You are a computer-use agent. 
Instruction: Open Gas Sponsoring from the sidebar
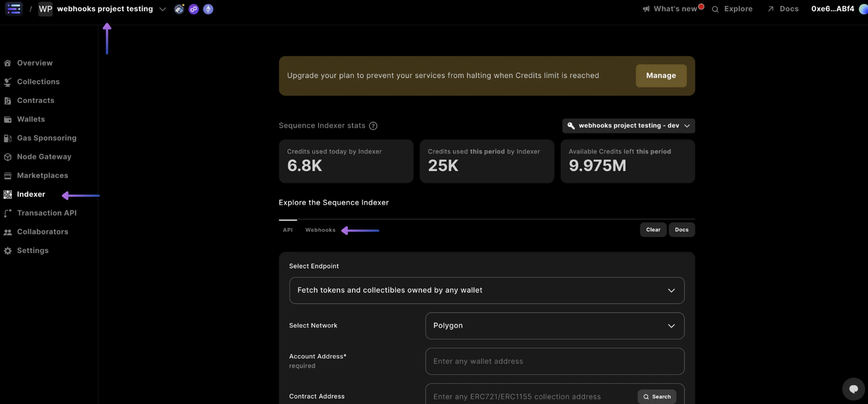point(47,138)
